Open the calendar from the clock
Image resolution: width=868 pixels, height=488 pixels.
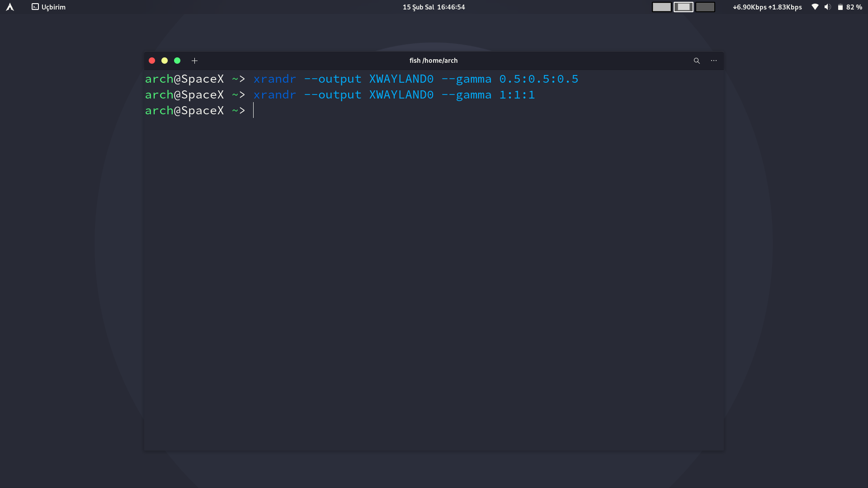tap(434, 7)
